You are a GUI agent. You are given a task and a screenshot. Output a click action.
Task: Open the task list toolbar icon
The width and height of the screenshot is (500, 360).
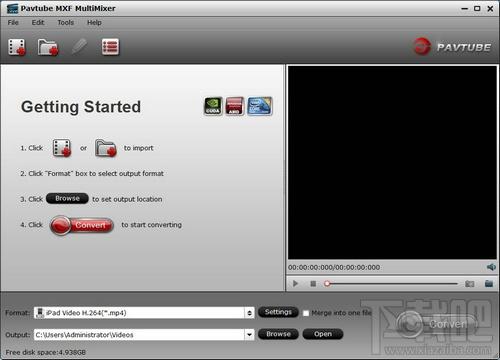(x=110, y=47)
